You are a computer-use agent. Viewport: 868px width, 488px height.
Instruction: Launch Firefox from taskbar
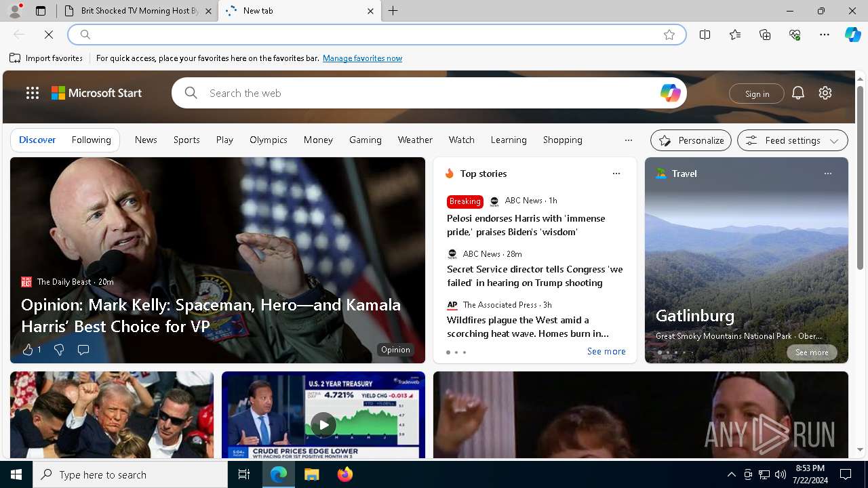tap(345, 474)
